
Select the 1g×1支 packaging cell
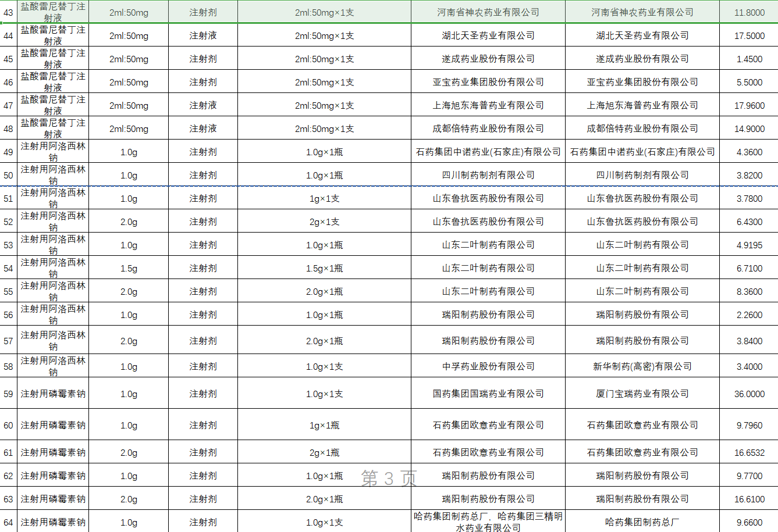325,198
